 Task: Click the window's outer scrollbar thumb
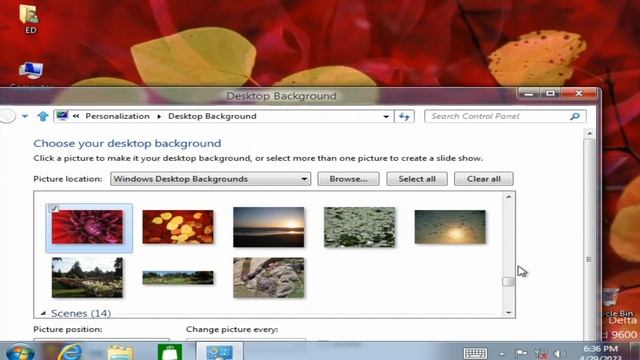pyautogui.click(x=589, y=240)
